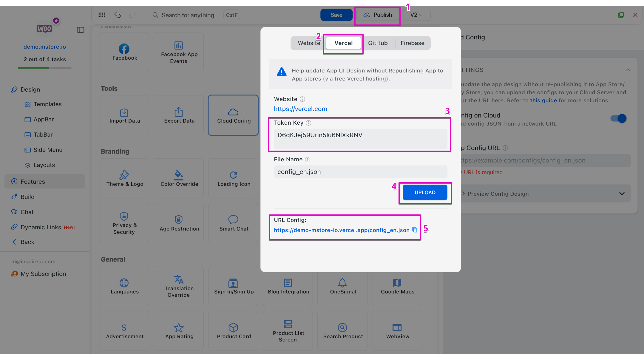Viewport: 644px width, 354px height.
Task: Click the Save button in top bar
Action: click(x=336, y=15)
